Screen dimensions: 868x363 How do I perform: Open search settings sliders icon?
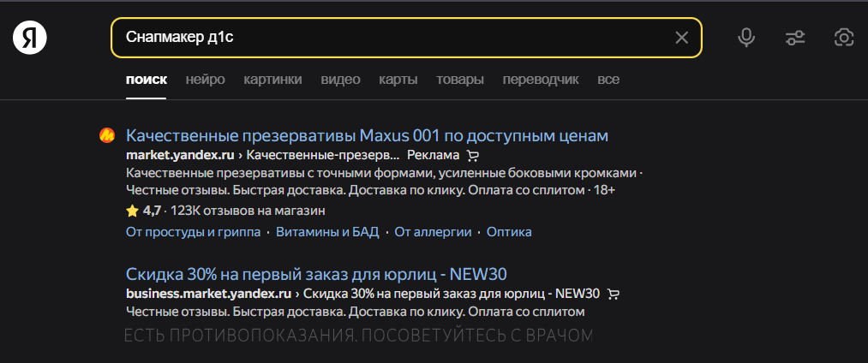coord(795,38)
